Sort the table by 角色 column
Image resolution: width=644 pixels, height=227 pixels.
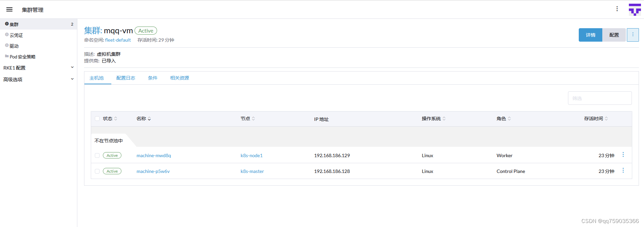(x=504, y=119)
